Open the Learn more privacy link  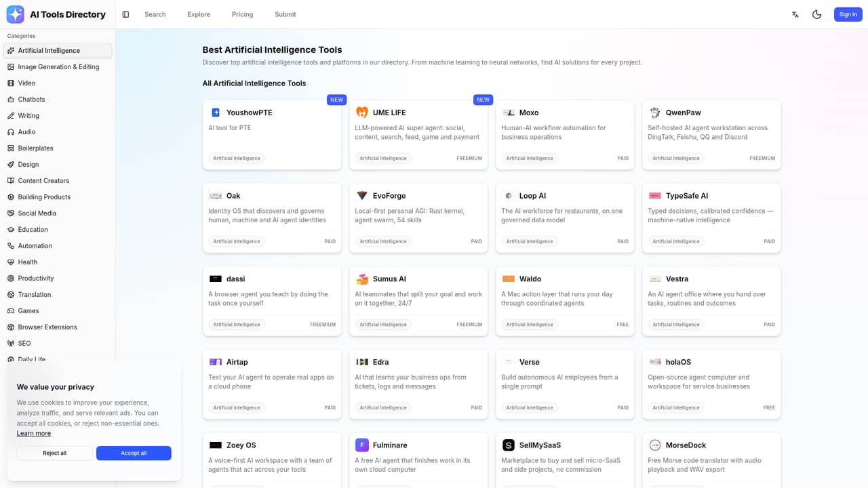pyautogui.click(x=34, y=433)
